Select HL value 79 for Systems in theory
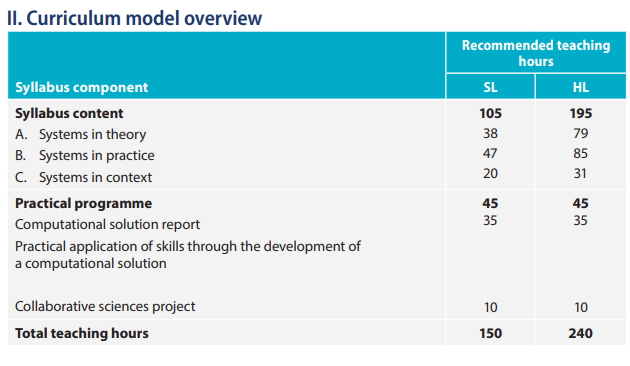Screen dimensions: 630x366 pyautogui.click(x=581, y=133)
